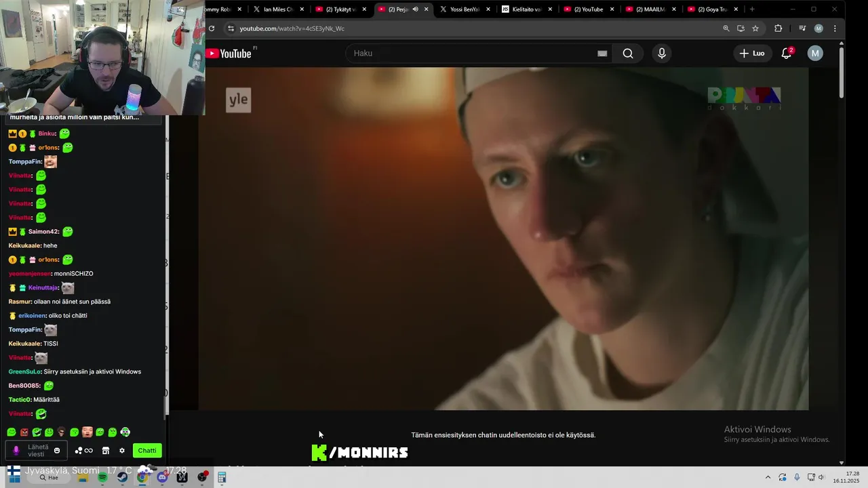The width and height of the screenshot is (868, 488).
Task: Start voice search with microphone icon
Action: point(662,54)
